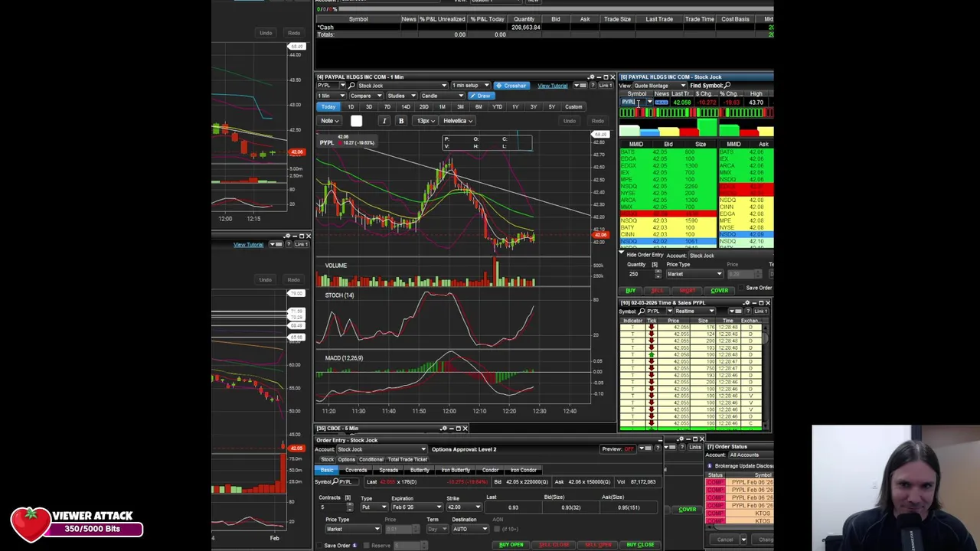The width and height of the screenshot is (980, 551).
Task: Open the AUTO Destination dropdown
Action: click(x=469, y=529)
